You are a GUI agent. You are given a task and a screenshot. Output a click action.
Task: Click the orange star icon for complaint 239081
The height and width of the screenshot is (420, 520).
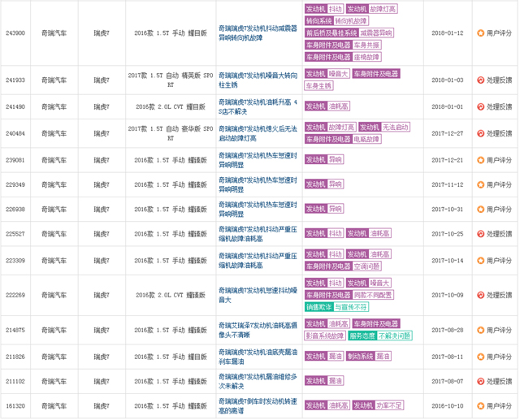480,160
